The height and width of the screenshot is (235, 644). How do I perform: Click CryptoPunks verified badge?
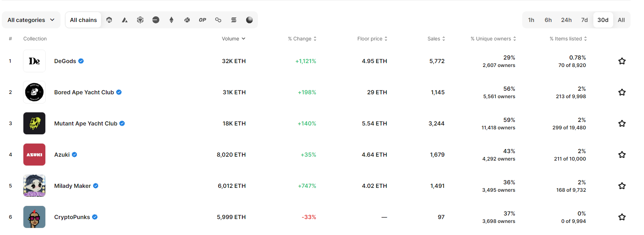[95, 217]
